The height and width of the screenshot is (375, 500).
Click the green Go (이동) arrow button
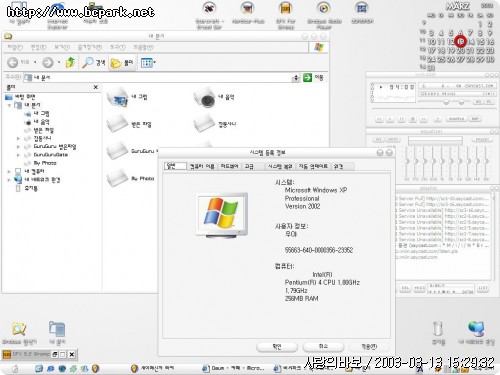307,78
